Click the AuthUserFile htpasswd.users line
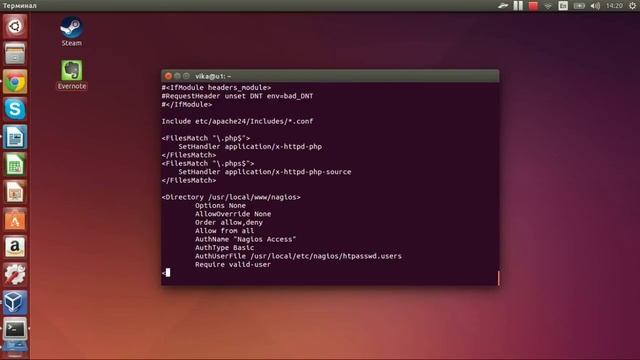This screenshot has height=360, width=640. [298, 256]
